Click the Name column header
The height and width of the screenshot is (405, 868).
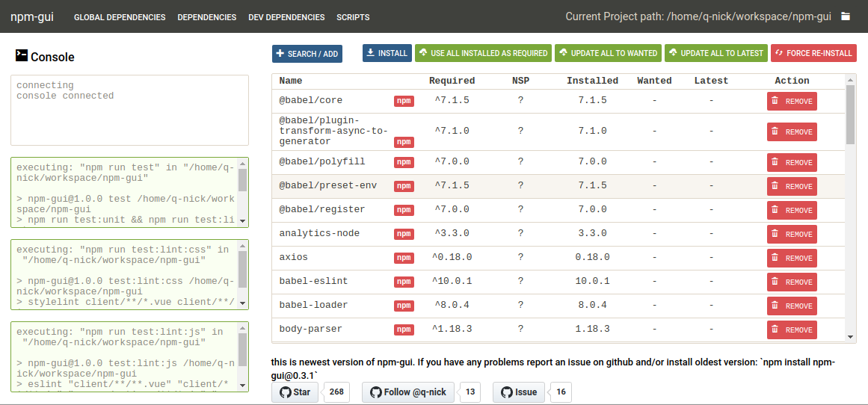click(x=291, y=81)
